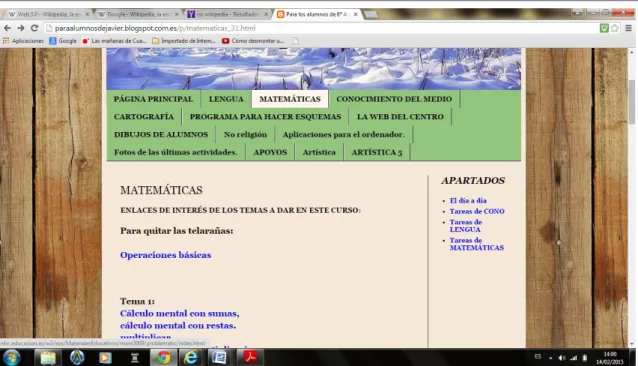This screenshot has height=366, width=638.
Task: Bookmark this page with the star icon
Action: (x=614, y=28)
